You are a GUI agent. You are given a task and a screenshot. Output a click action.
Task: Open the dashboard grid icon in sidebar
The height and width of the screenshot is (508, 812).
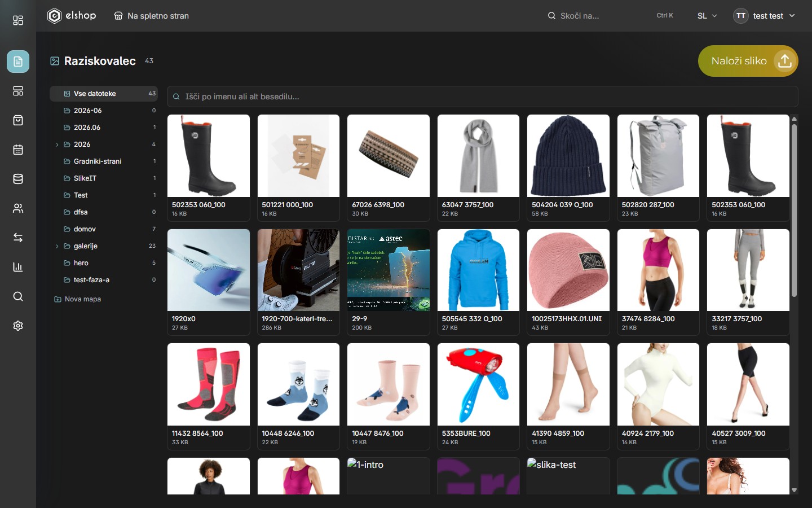(x=18, y=20)
